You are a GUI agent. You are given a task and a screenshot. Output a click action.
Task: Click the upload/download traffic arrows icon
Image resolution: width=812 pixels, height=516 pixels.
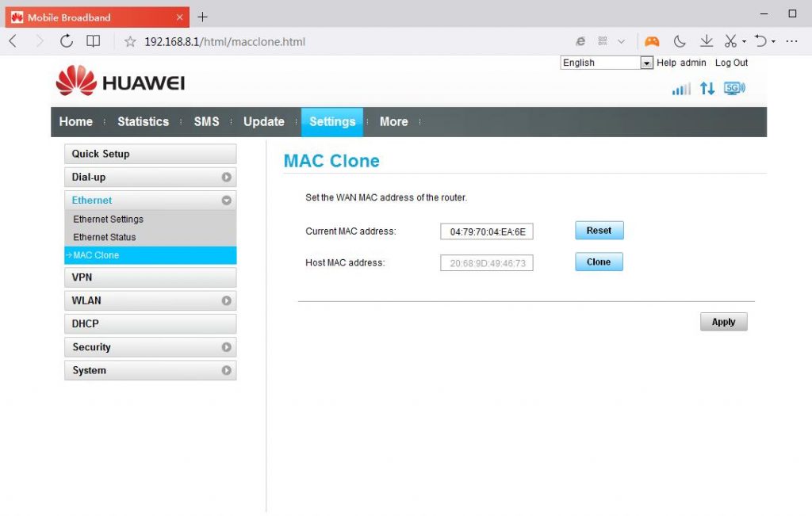point(707,89)
